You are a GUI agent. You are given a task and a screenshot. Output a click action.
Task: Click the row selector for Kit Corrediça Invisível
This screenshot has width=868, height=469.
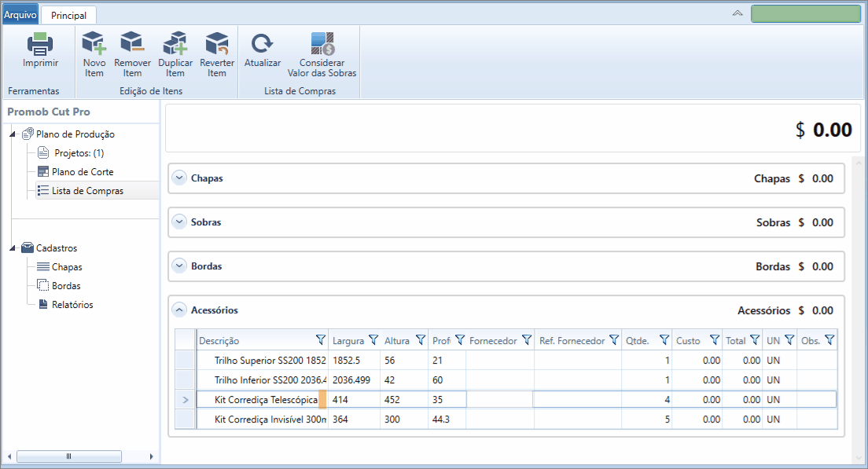(x=185, y=420)
